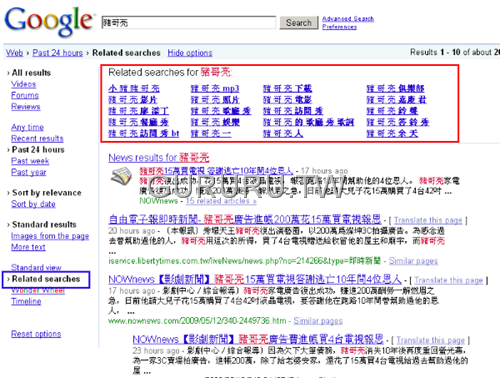Open 自由電子報即時新聞 result title
This screenshot has height=378, width=500.
pyautogui.click(x=245, y=219)
